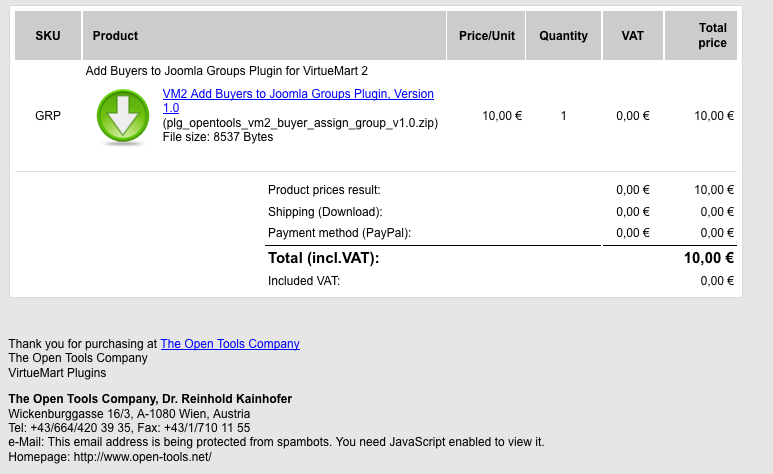Click the Total (incl.VAT) label
Image resolution: width=773 pixels, height=474 pixels.
tap(323, 258)
